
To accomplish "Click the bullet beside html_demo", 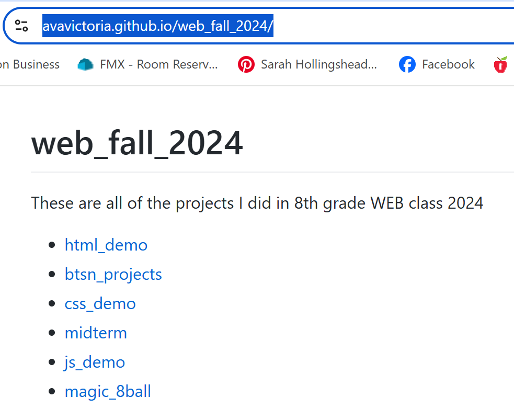I will [x=51, y=245].
